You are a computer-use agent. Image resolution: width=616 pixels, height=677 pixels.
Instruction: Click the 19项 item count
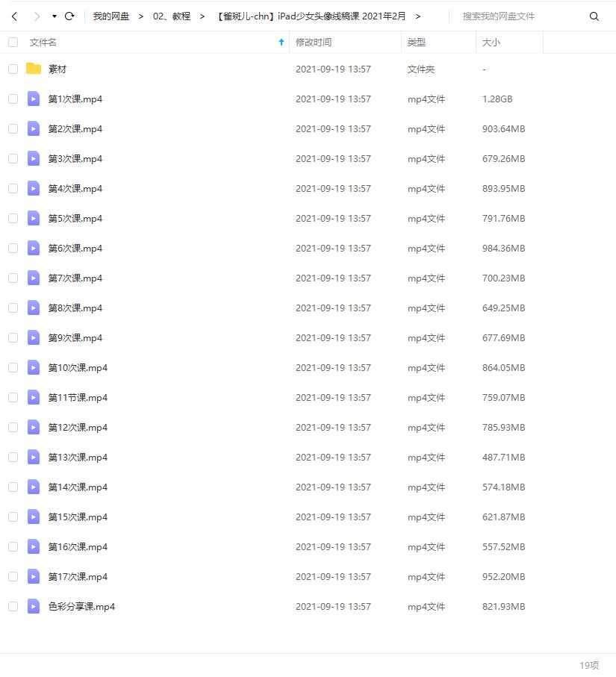click(x=589, y=665)
